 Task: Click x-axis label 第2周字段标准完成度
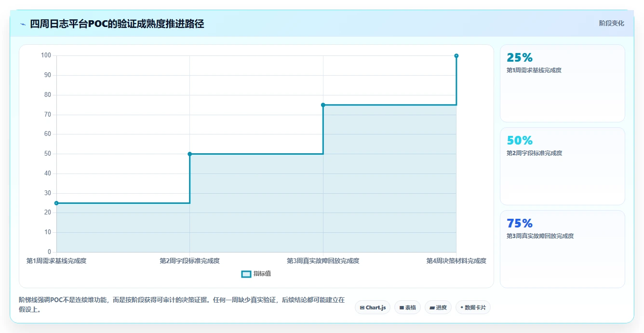(x=189, y=261)
